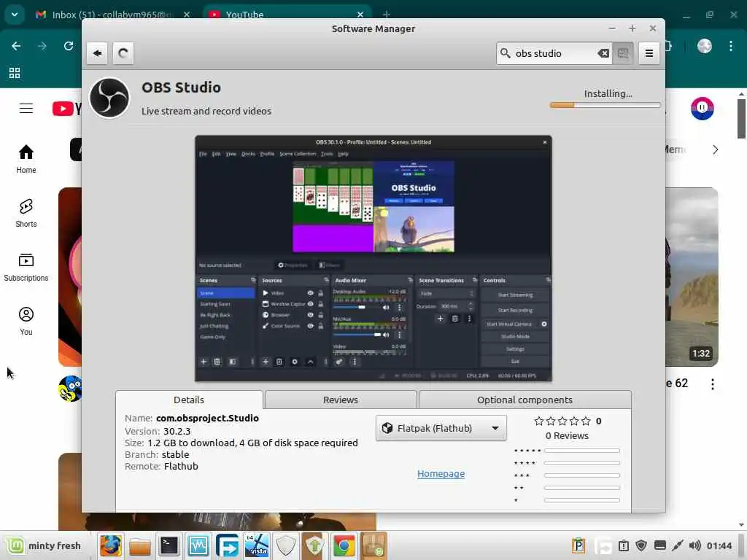Open the system monitor taskbar icon
Viewport: 747px width, 560px height.
198,545
